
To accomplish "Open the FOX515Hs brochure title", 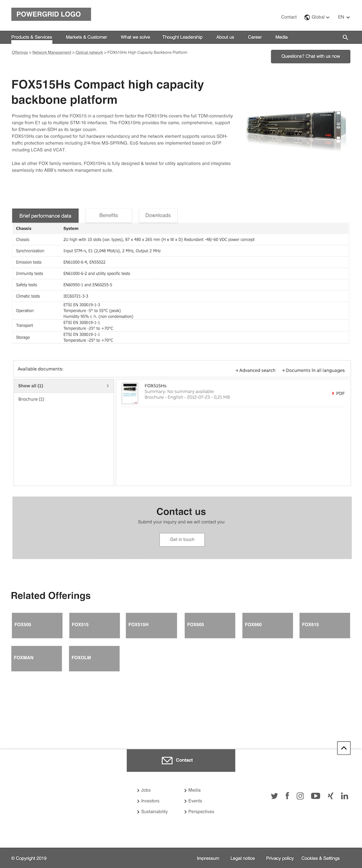I will click(x=155, y=386).
